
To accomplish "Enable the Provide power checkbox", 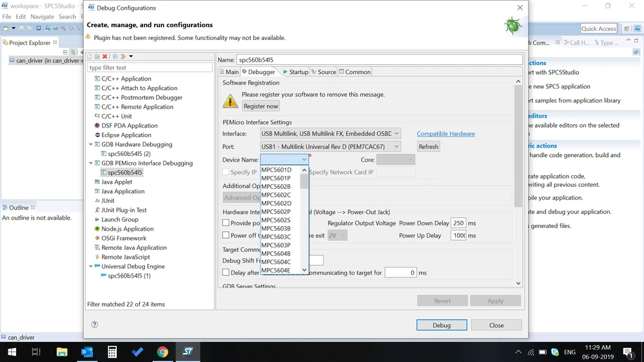I will click(226, 223).
